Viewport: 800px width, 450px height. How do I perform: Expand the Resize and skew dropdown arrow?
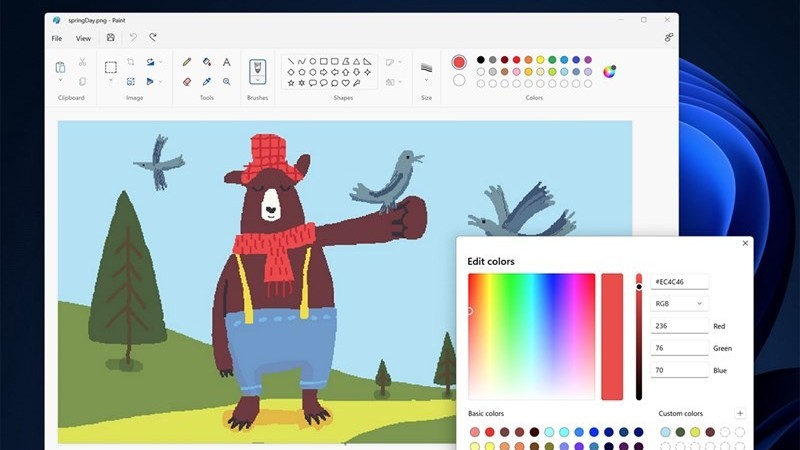(161, 62)
